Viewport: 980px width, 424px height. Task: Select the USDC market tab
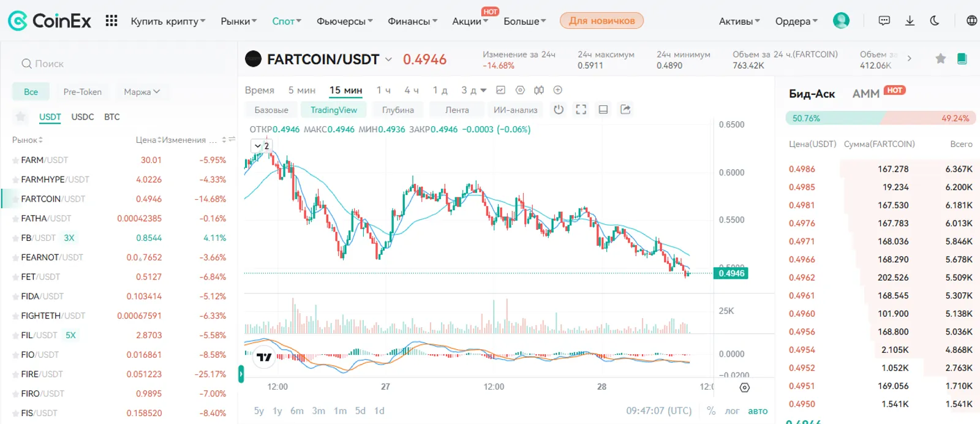83,116
